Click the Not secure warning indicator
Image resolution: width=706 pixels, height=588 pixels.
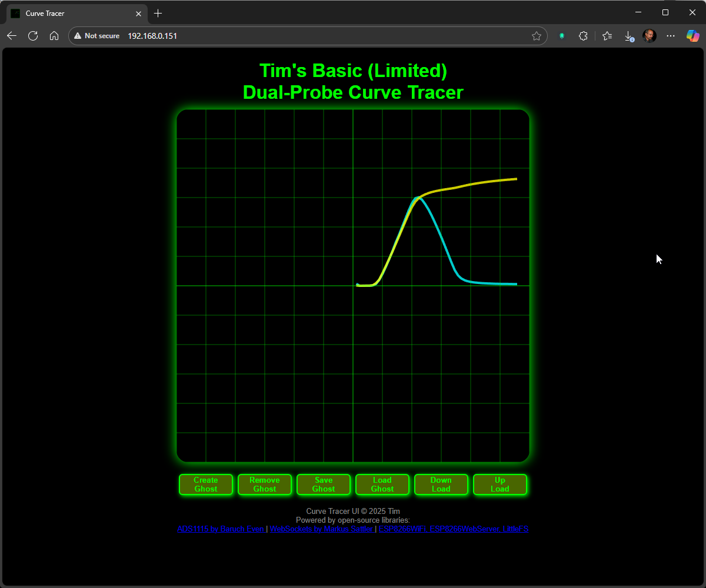[97, 36]
